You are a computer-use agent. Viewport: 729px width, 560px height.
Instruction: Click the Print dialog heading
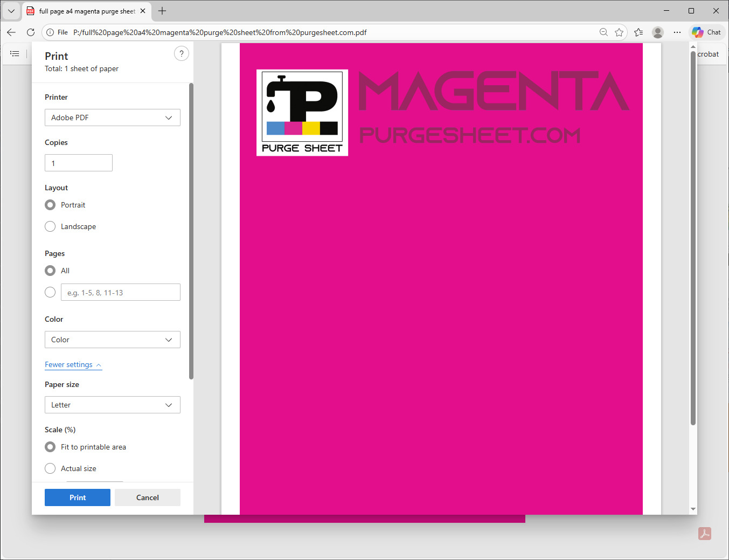(x=57, y=56)
